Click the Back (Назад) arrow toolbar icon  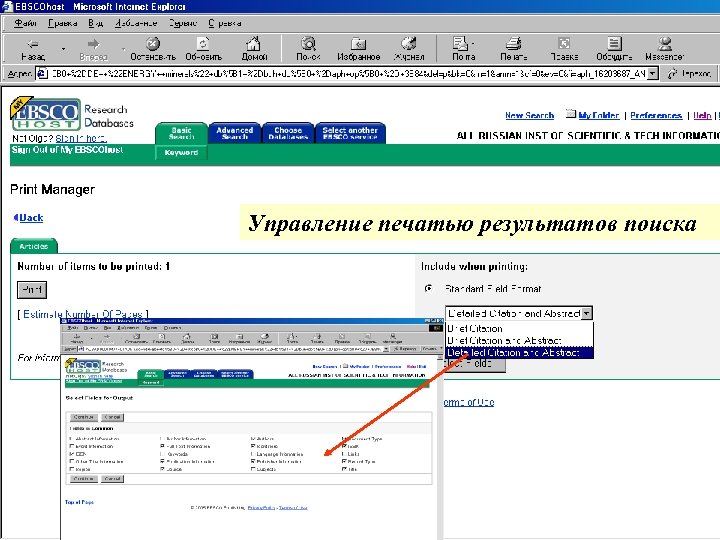click(x=33, y=44)
